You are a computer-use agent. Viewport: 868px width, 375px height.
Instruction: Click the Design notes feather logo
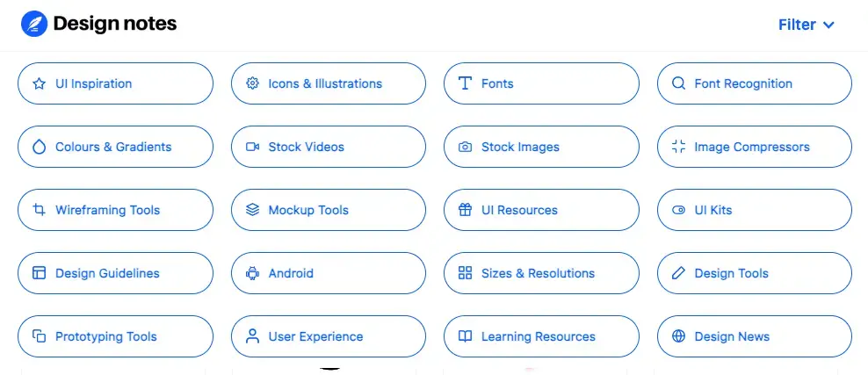click(34, 25)
